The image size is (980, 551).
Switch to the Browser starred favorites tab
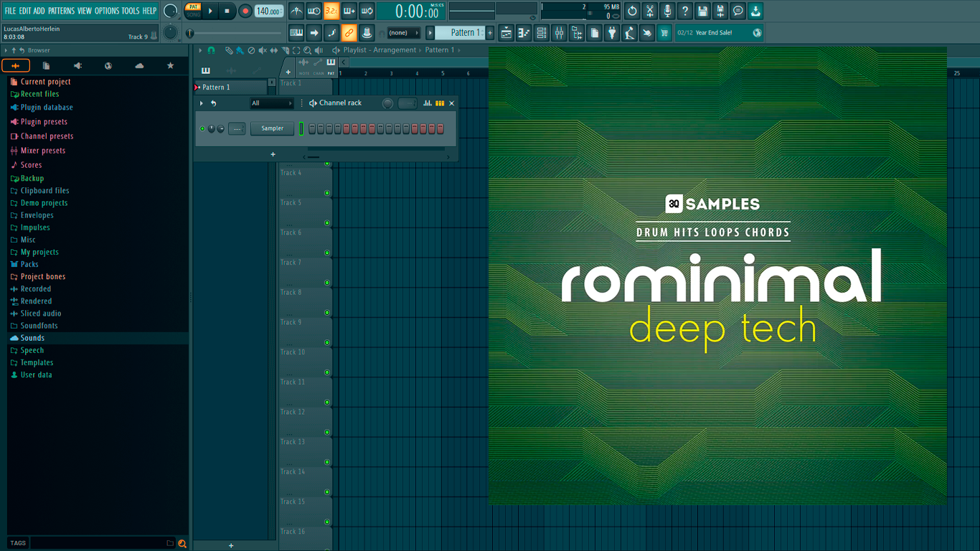(170, 66)
